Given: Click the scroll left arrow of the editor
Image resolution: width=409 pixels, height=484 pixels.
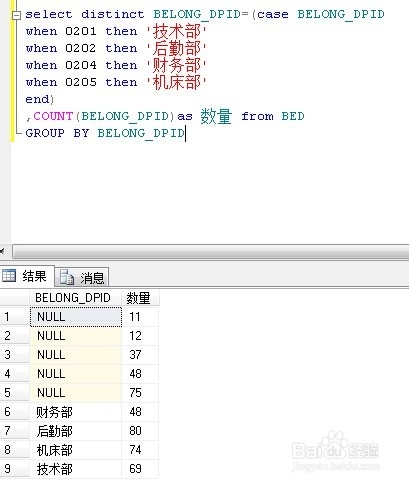Looking at the screenshot, I should click(x=3, y=252).
